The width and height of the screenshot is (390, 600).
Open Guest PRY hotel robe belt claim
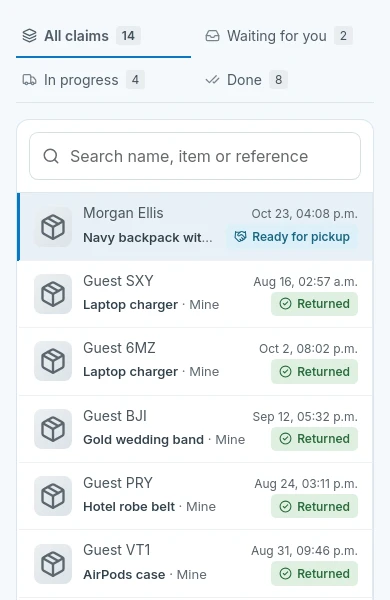[196, 496]
